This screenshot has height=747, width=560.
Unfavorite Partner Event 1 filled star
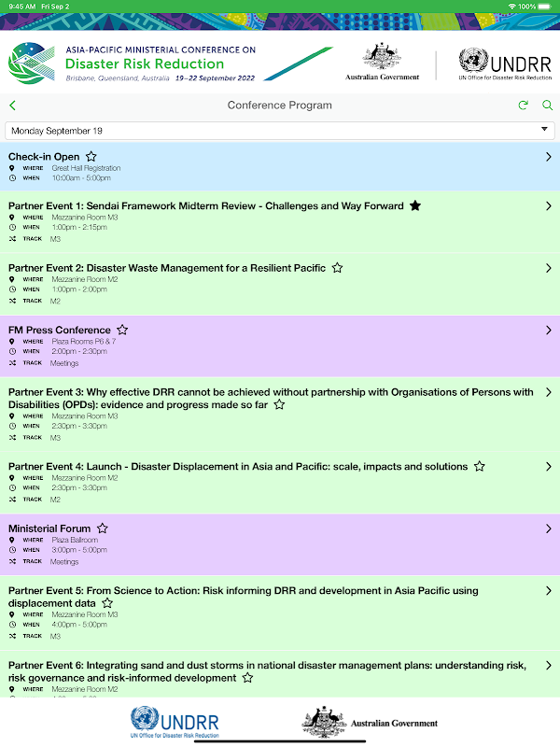pos(415,205)
